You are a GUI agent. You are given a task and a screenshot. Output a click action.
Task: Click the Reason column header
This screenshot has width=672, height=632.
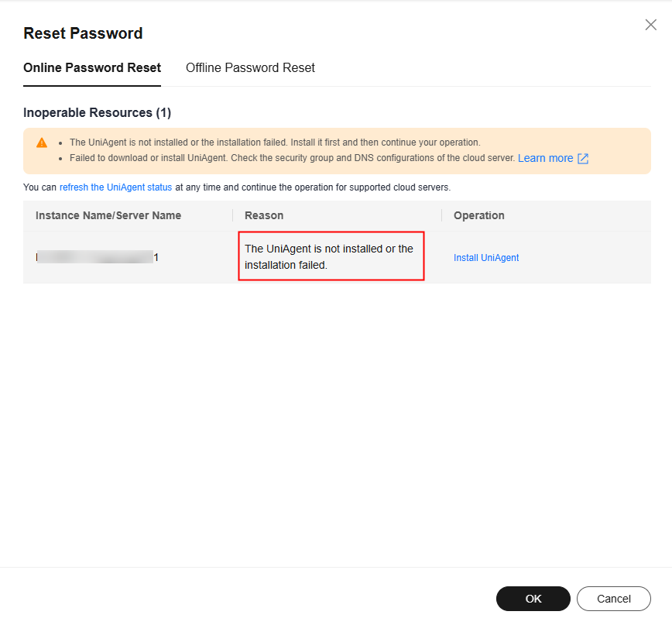tap(264, 215)
